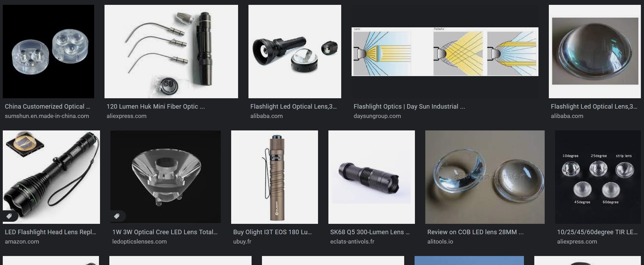The height and width of the screenshot is (265, 644).
Task: Click the ledopticslenses.com source link
Action: tap(139, 242)
